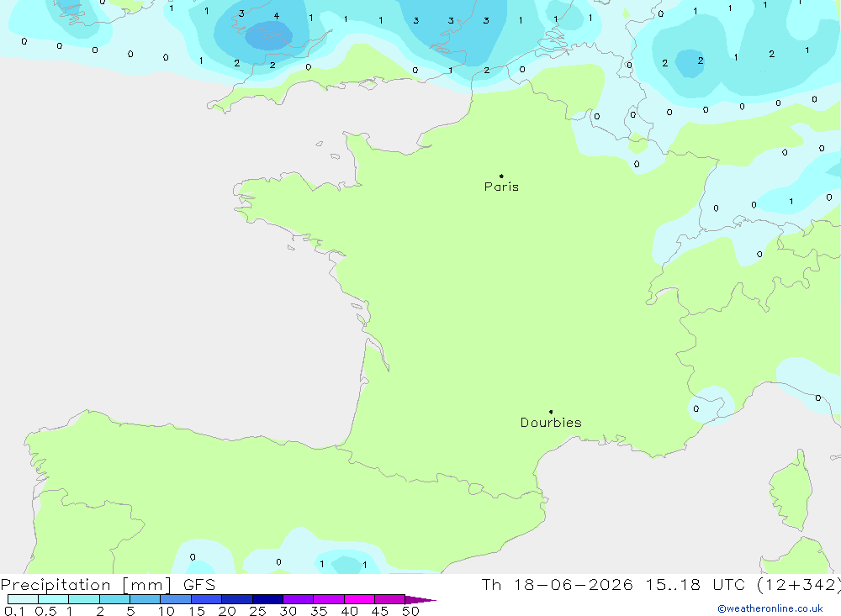Select the Dourbies location dot marker
The height and width of the screenshot is (616, 841).
pyautogui.click(x=551, y=412)
